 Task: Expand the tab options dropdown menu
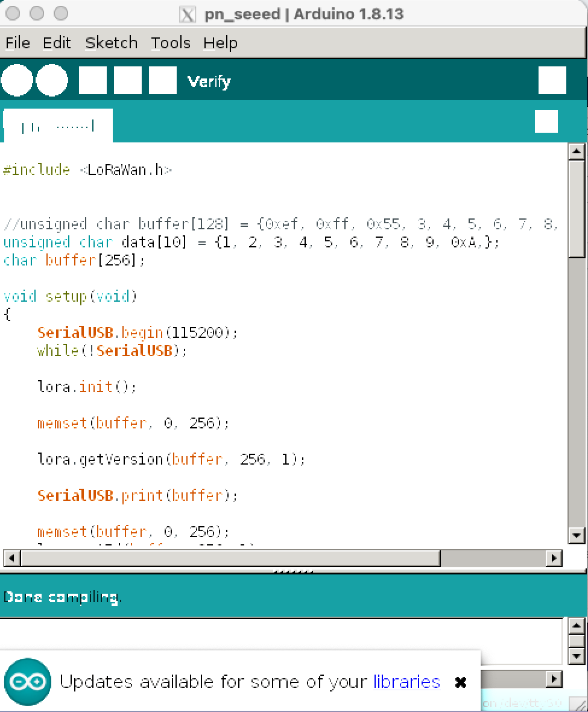click(546, 121)
